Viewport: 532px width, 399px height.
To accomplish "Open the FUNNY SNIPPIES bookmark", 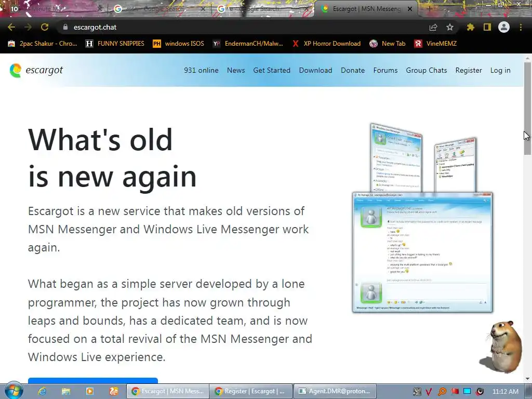I will [x=115, y=44].
